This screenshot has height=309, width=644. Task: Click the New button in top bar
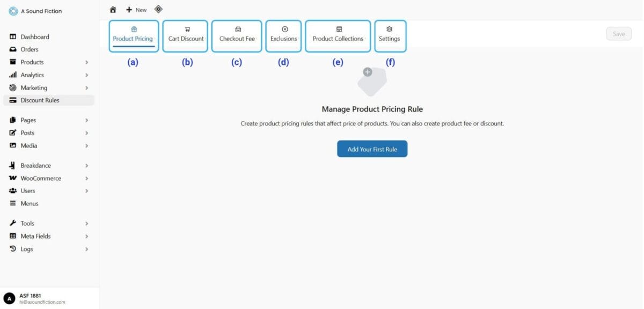coord(136,10)
